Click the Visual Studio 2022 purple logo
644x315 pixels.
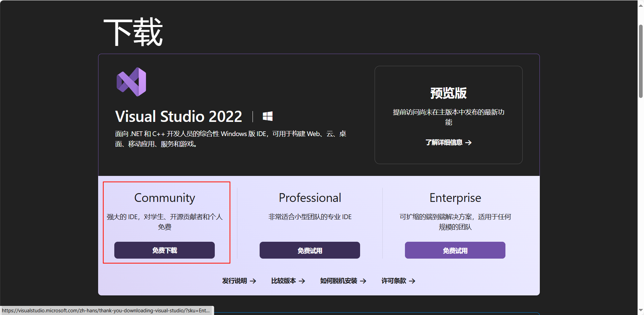131,81
